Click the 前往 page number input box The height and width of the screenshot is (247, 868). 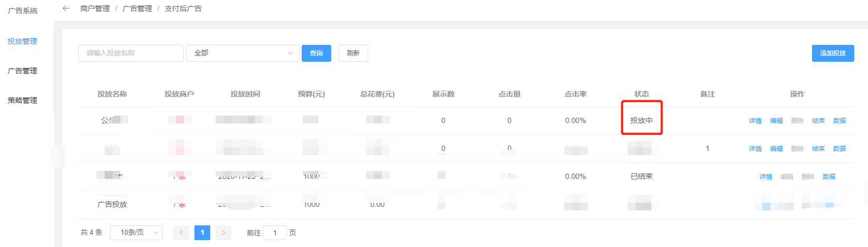point(275,233)
